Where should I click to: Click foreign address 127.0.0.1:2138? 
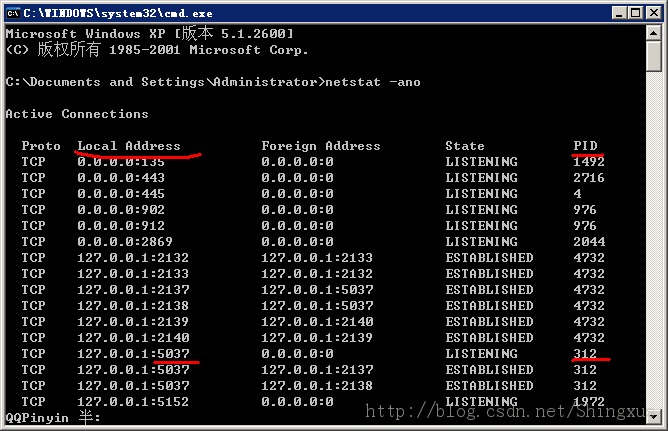pos(317,385)
